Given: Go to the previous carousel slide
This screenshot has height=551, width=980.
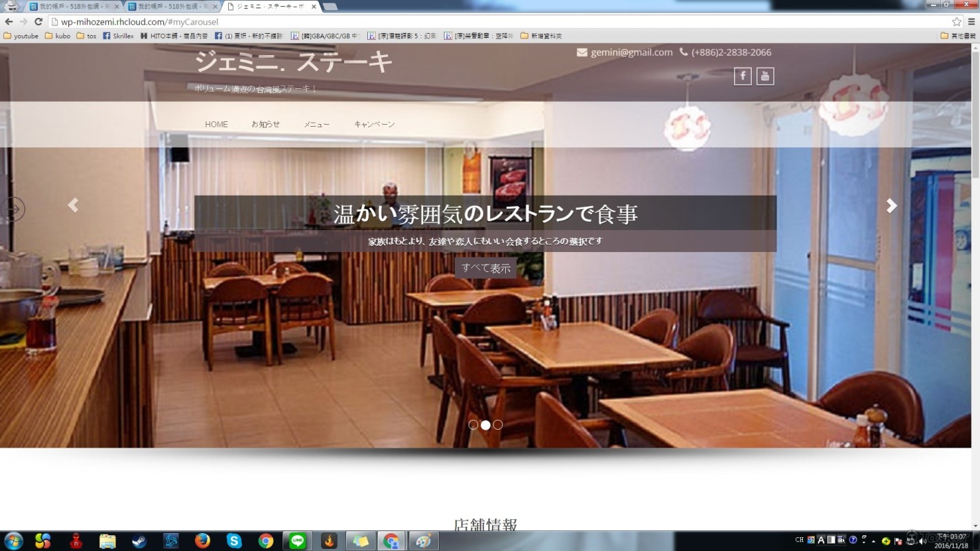Looking at the screenshot, I should (73, 205).
